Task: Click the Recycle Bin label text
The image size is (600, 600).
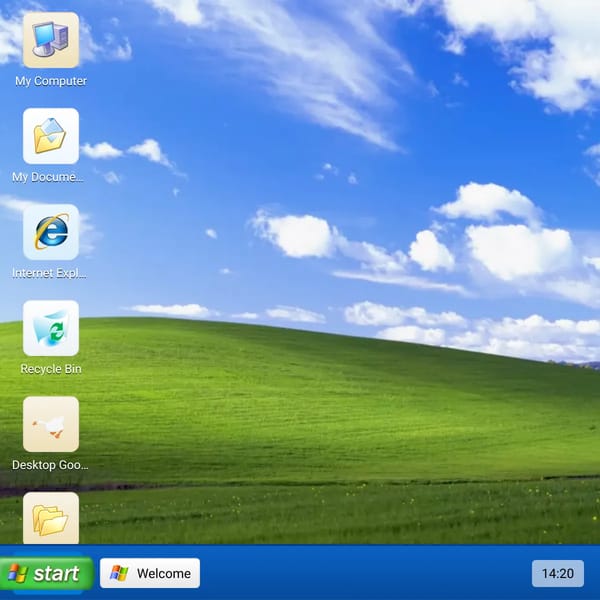Action: pos(51,369)
